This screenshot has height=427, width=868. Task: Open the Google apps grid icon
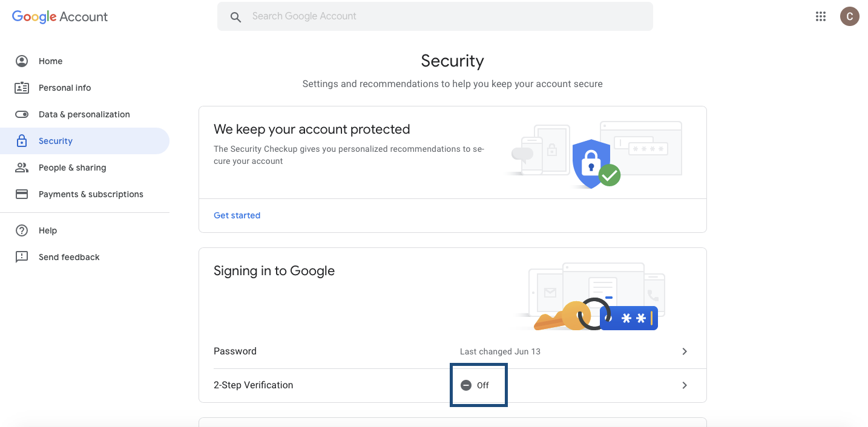pos(820,17)
